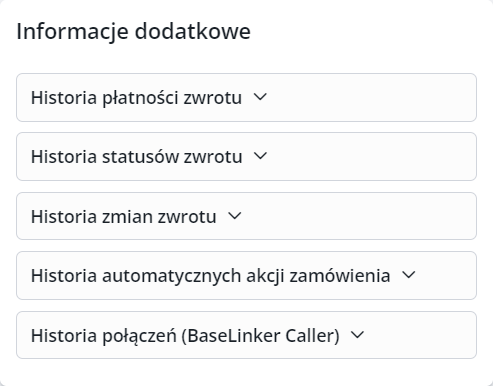The height and width of the screenshot is (386, 493).
Task: Click chevron beside Historia statusów zwrotu
Action: tap(260, 156)
